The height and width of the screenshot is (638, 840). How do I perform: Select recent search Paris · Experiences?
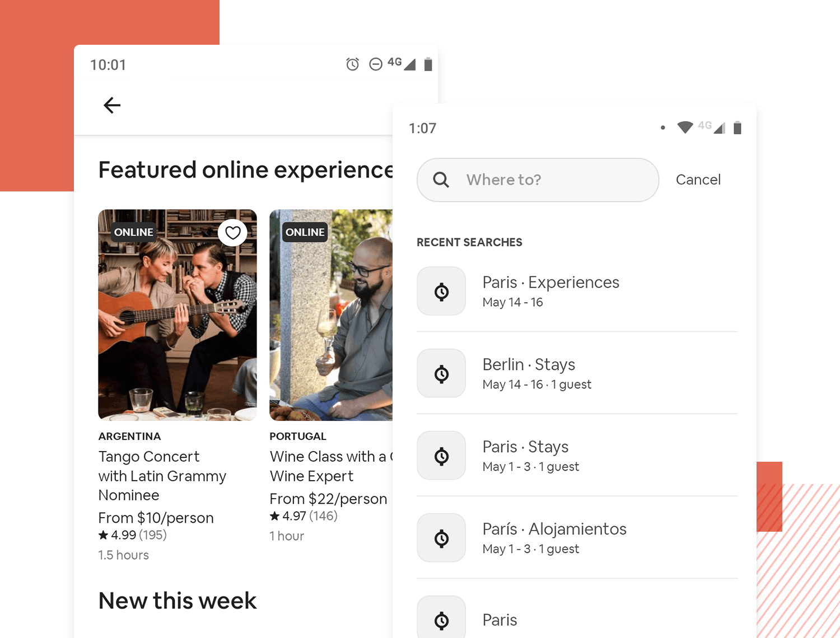577,291
